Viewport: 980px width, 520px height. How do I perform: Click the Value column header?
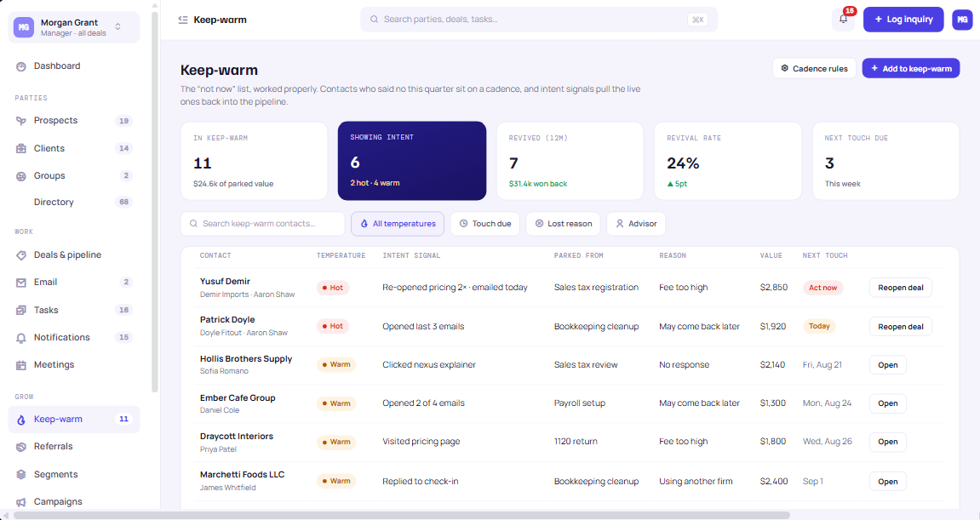point(771,255)
